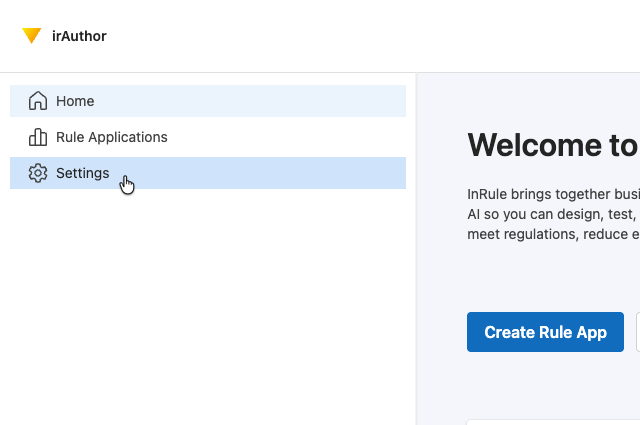This screenshot has width=640, height=425.
Task: Open the Rule Applications menu item
Action: (208, 137)
